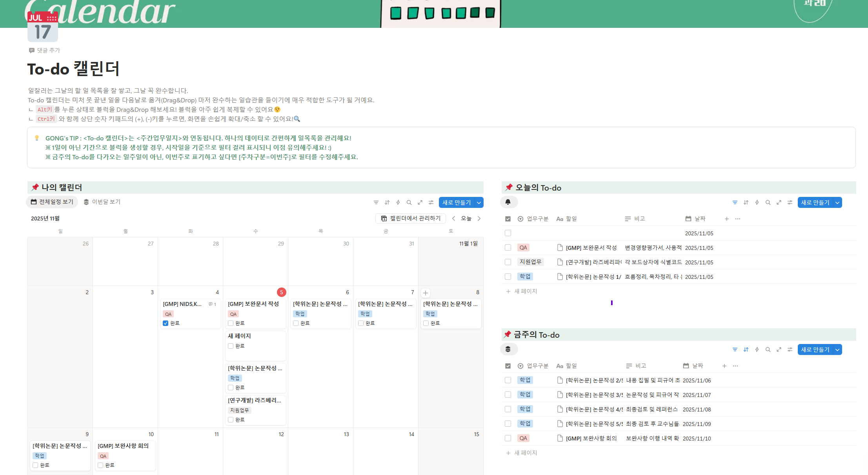The image size is (868, 475).
Task: Click 캘린더에서 관리하기 button
Action: [x=411, y=218]
